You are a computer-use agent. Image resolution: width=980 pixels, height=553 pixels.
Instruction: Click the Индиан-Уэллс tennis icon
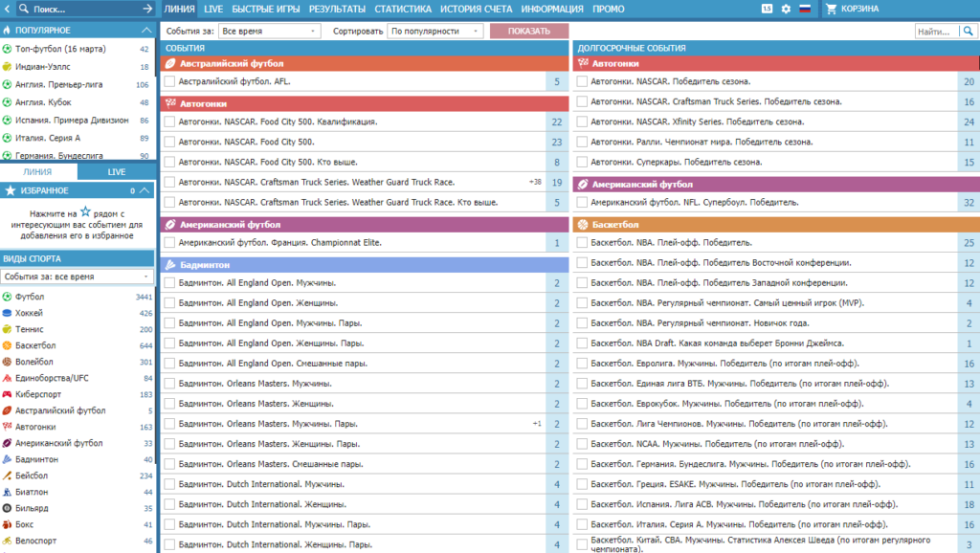click(x=7, y=66)
